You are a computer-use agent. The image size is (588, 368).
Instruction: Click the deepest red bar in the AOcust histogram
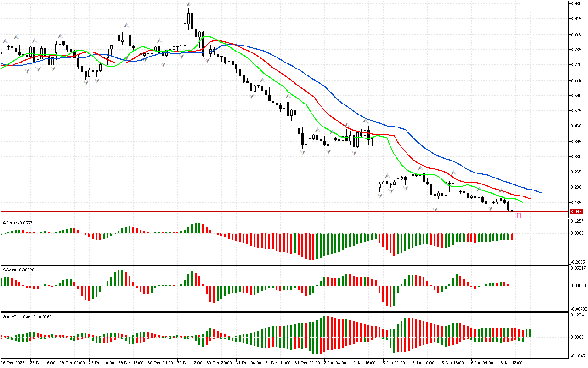pos(313,247)
